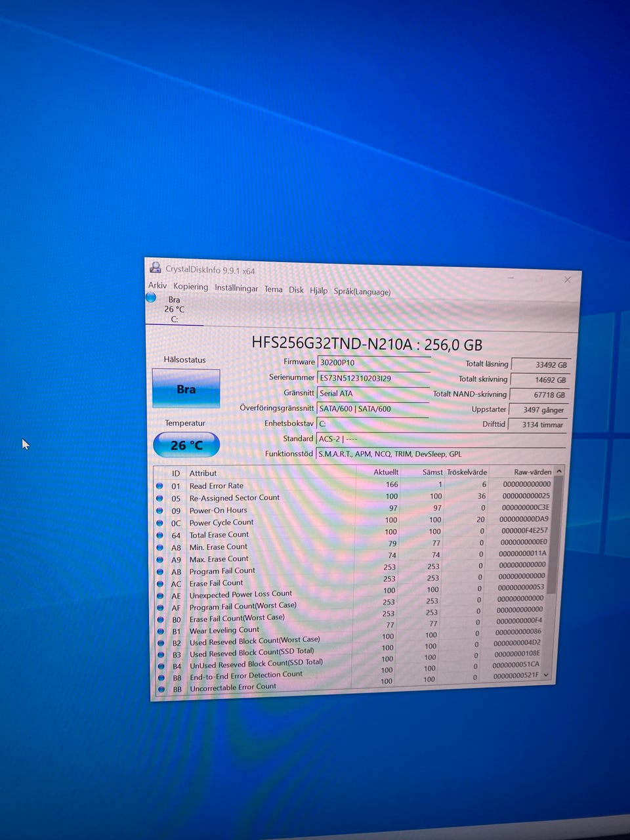Screen dimensions: 630x840
Task: Select the Total Erase Count attribute text
Action: click(x=219, y=535)
